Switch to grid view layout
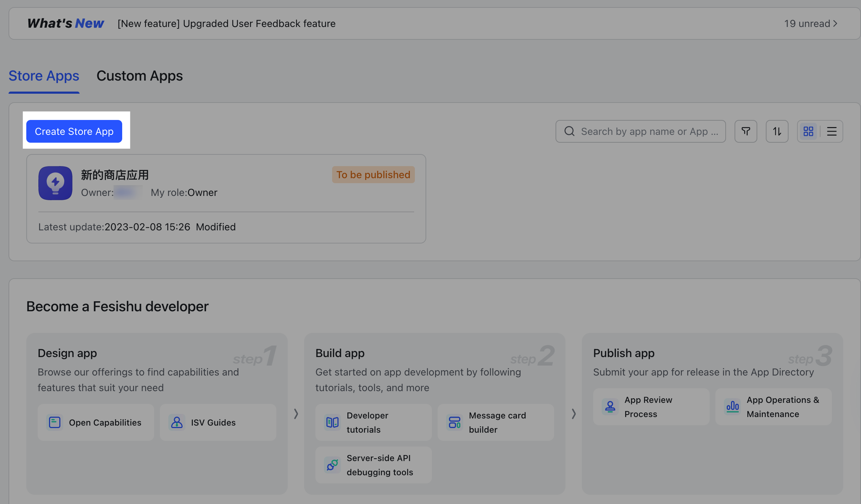Screen dimensions: 861x504 pos(808,131)
